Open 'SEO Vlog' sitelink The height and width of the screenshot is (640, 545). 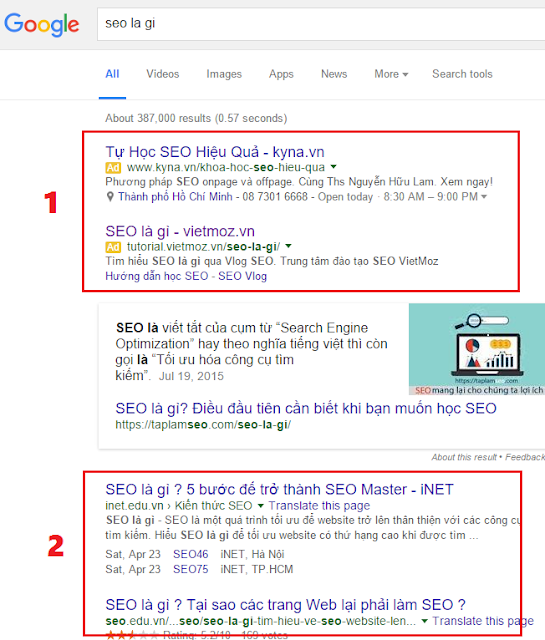pyautogui.click(x=242, y=276)
